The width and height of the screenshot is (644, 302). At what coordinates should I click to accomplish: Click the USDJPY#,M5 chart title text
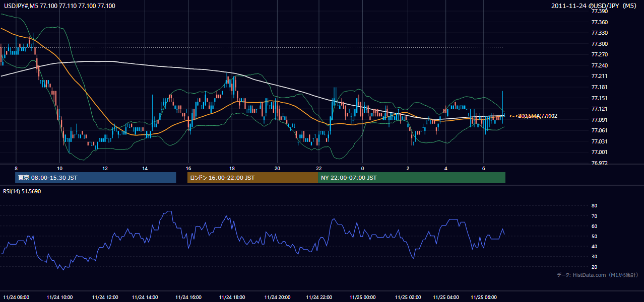pos(59,6)
